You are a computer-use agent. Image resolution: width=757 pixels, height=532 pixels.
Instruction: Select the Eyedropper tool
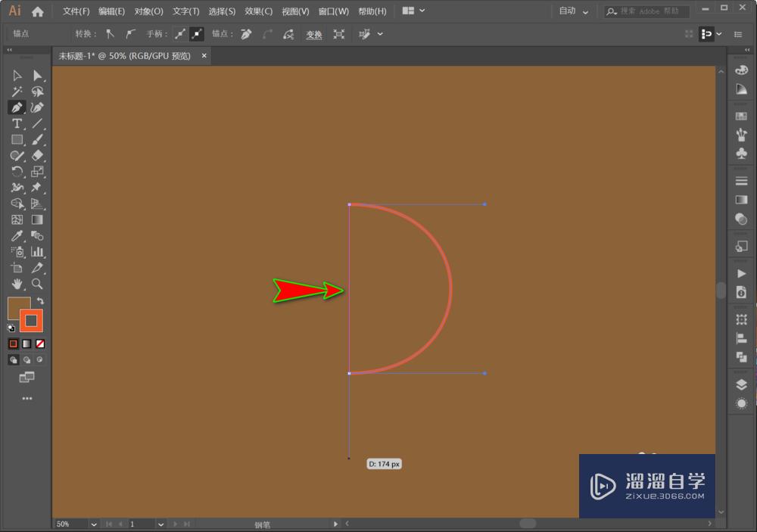17,235
